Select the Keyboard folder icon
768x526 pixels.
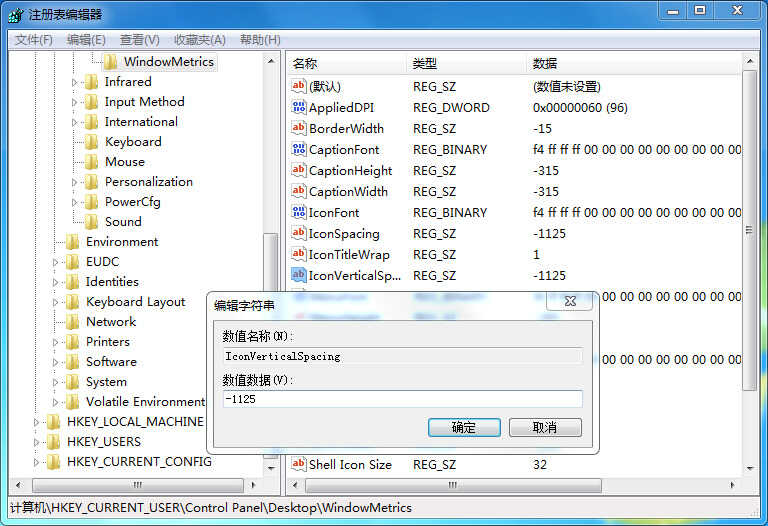click(92, 142)
